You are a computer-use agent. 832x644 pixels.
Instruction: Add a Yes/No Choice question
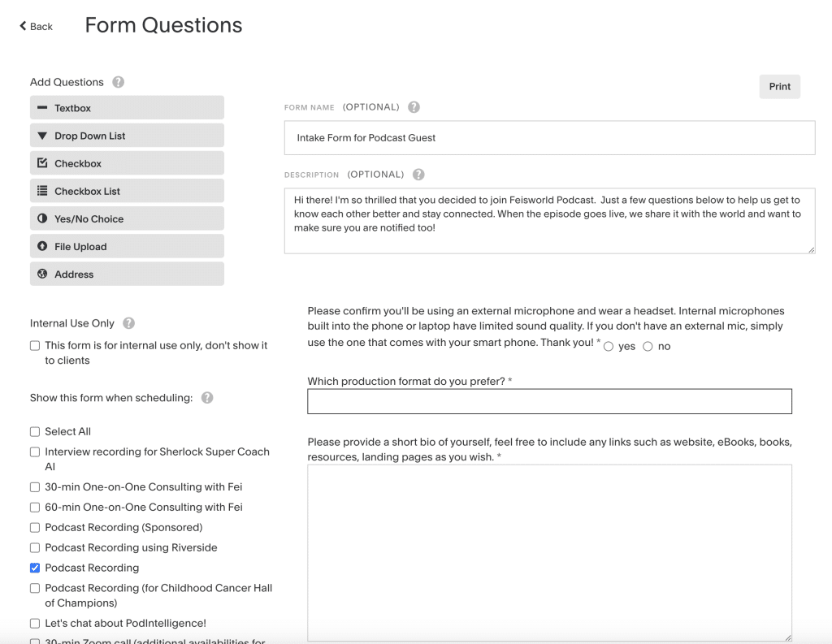click(127, 218)
